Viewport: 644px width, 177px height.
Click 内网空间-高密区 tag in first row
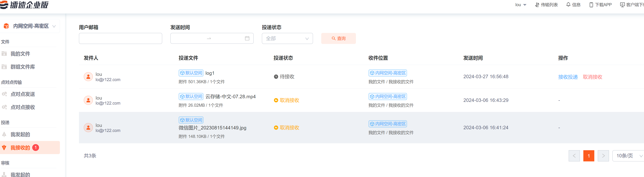click(387, 73)
